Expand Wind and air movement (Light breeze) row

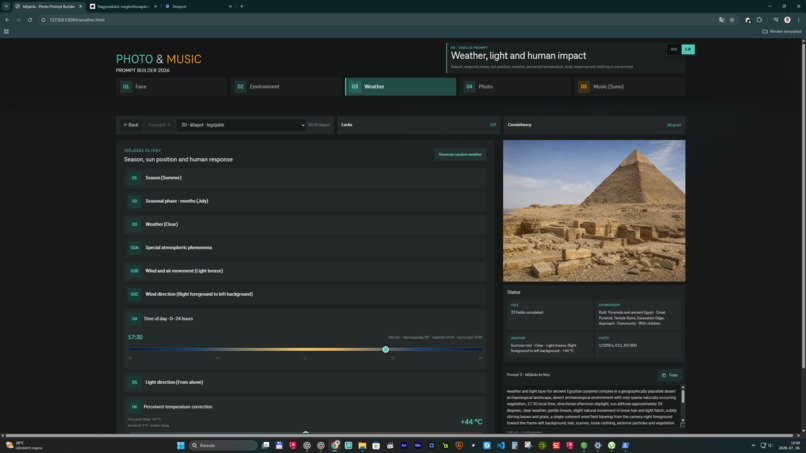tap(305, 271)
